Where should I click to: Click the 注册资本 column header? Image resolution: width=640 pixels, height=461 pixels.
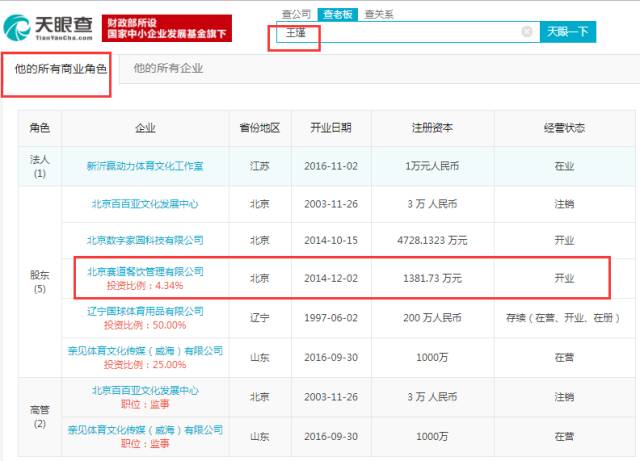pyautogui.click(x=432, y=128)
